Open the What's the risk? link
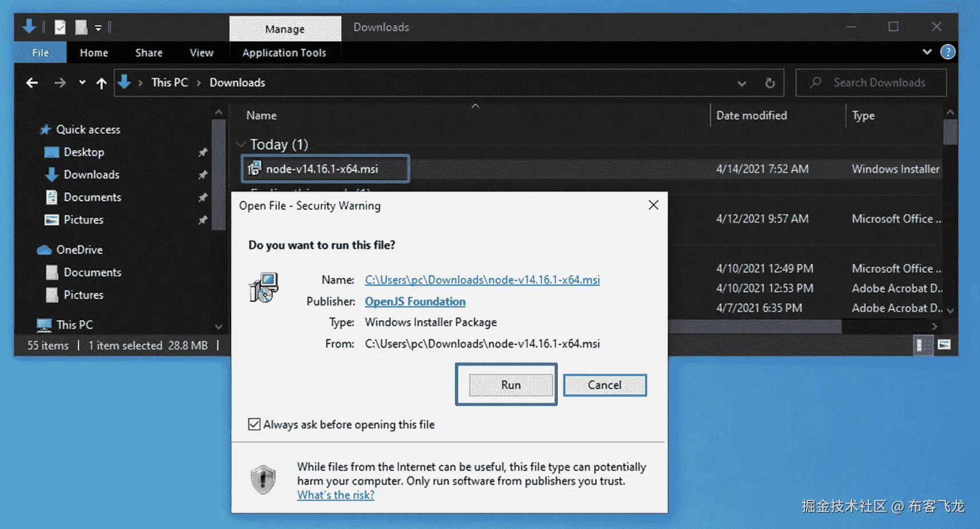 click(x=336, y=495)
